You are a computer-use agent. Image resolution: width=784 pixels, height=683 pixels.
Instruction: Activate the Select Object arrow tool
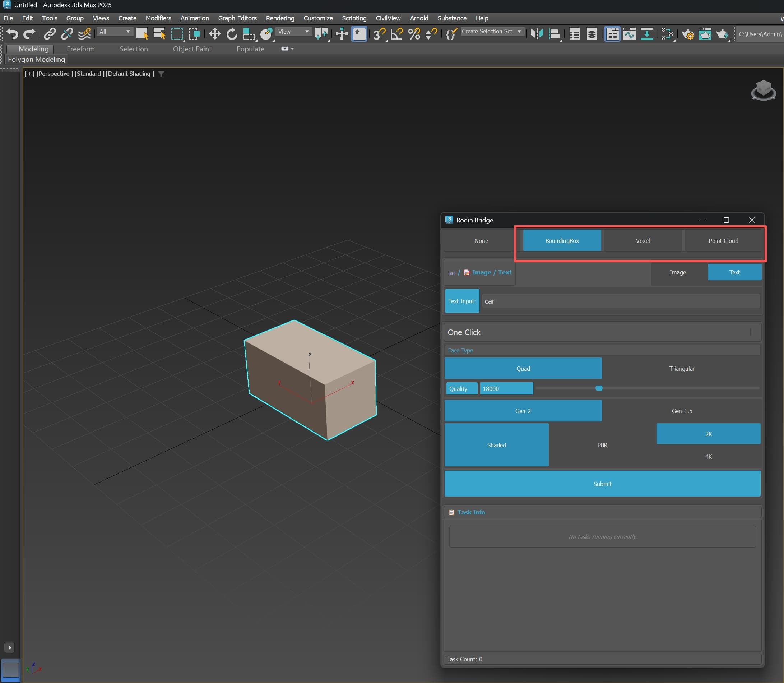click(x=142, y=34)
